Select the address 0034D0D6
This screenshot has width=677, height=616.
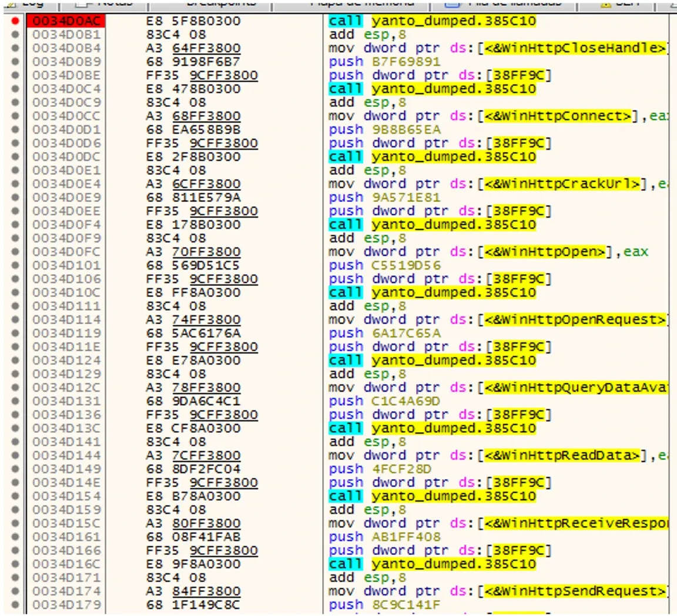tap(66, 143)
